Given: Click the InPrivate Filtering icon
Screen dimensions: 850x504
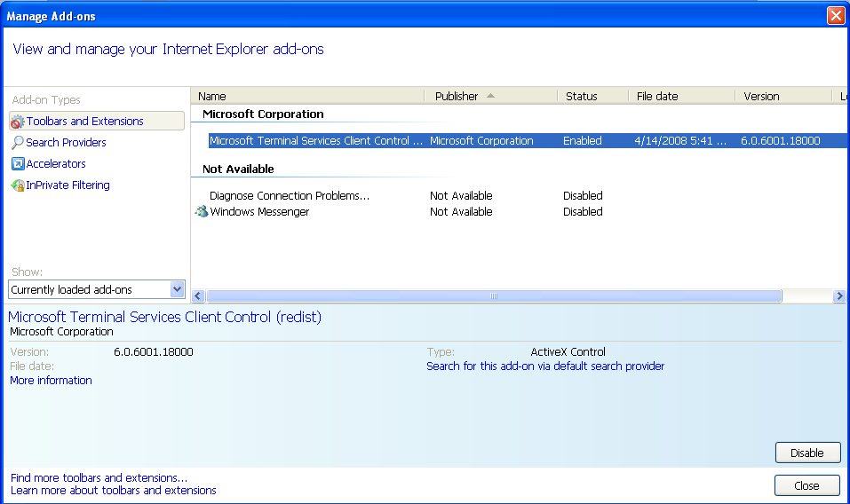Looking at the screenshot, I should 18,185.
